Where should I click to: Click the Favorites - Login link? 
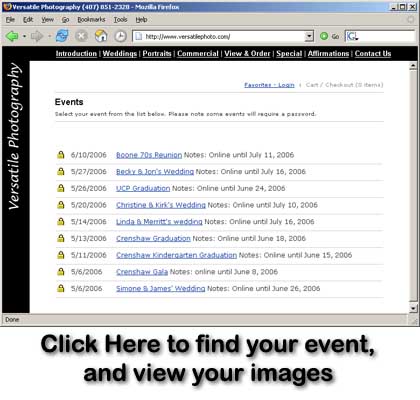point(269,85)
